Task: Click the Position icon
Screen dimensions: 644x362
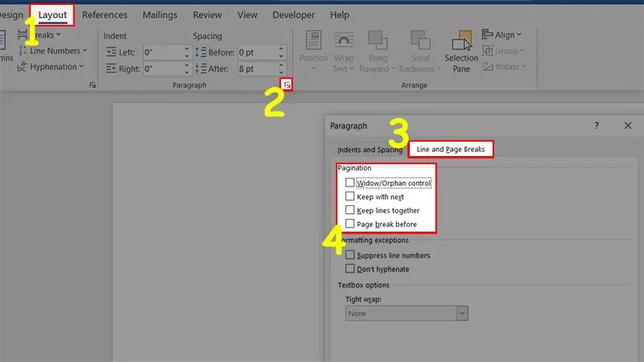Action: click(313, 40)
